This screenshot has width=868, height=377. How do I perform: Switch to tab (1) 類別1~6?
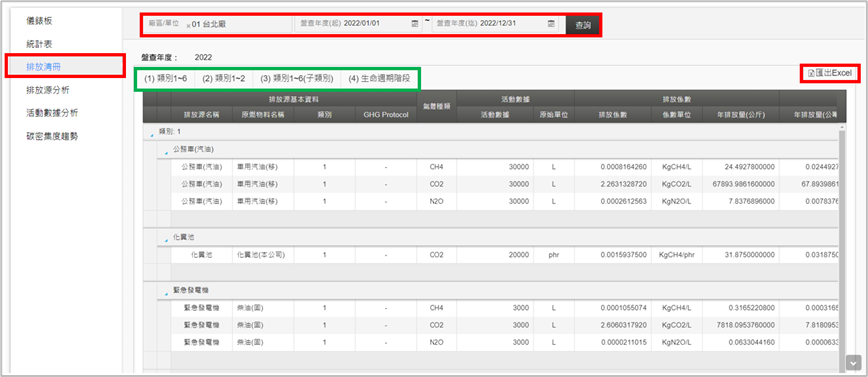pos(166,79)
